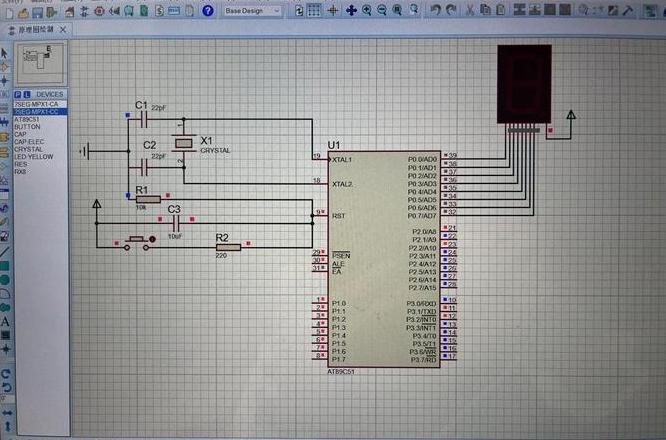The height and width of the screenshot is (440, 666).
Task: Click the L library manage button
Action: tap(26, 94)
